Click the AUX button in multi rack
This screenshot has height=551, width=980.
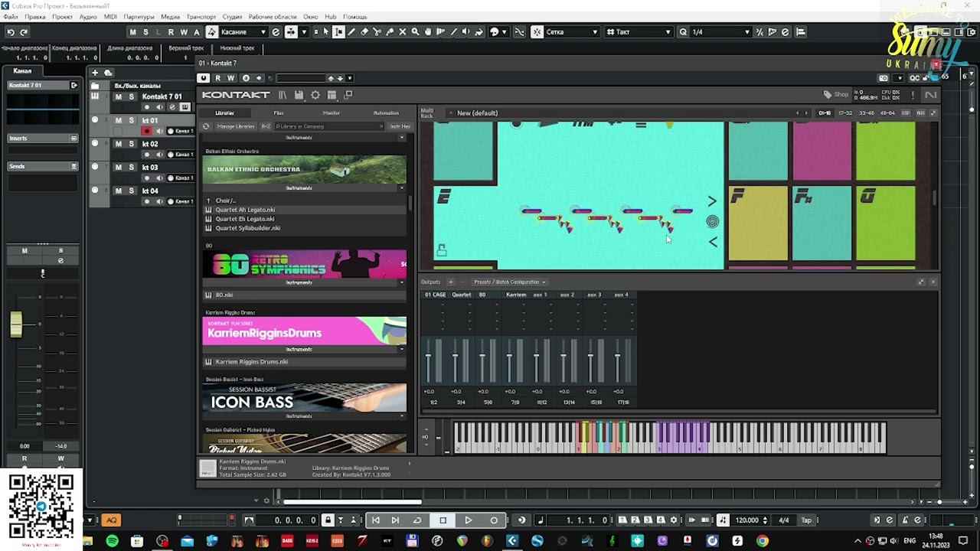[921, 113]
